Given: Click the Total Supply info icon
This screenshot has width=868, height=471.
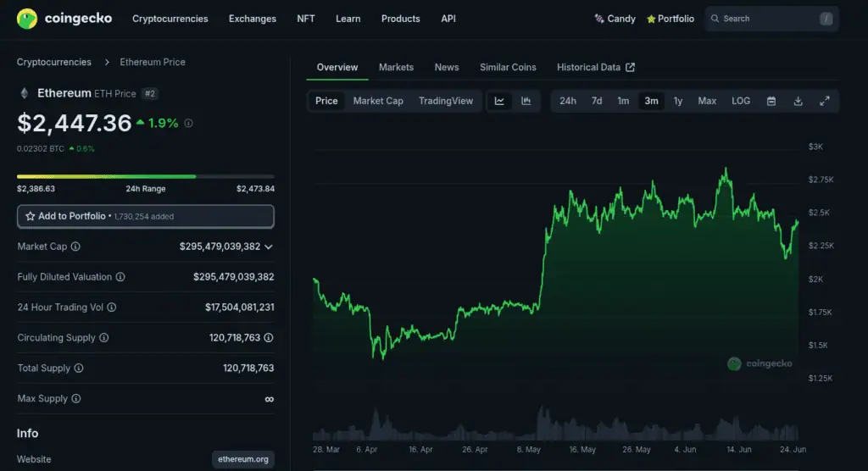Looking at the screenshot, I should coord(79,368).
